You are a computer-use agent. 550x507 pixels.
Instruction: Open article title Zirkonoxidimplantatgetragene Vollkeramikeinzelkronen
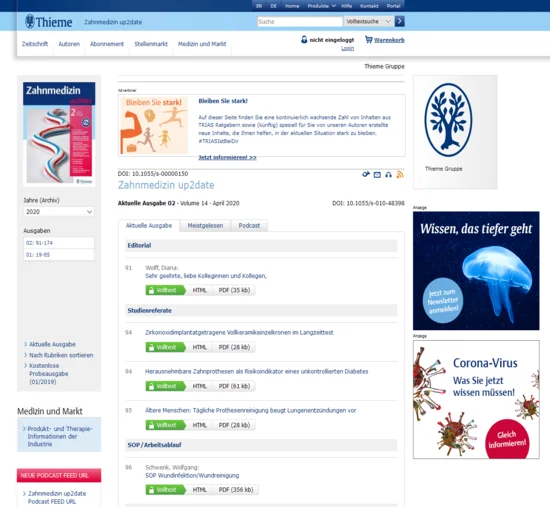239,332
